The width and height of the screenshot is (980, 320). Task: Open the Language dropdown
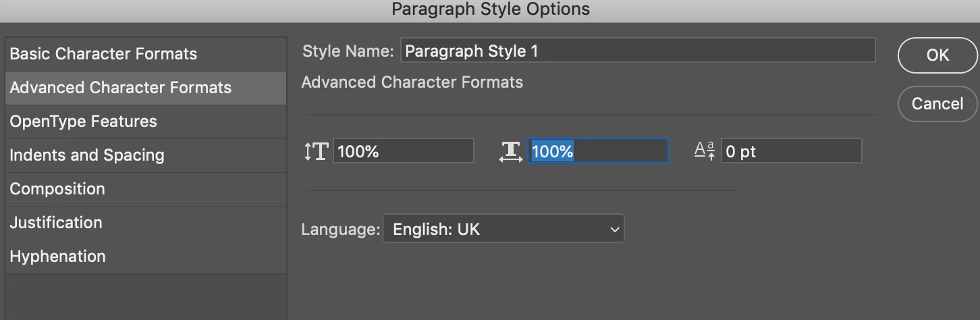503,229
